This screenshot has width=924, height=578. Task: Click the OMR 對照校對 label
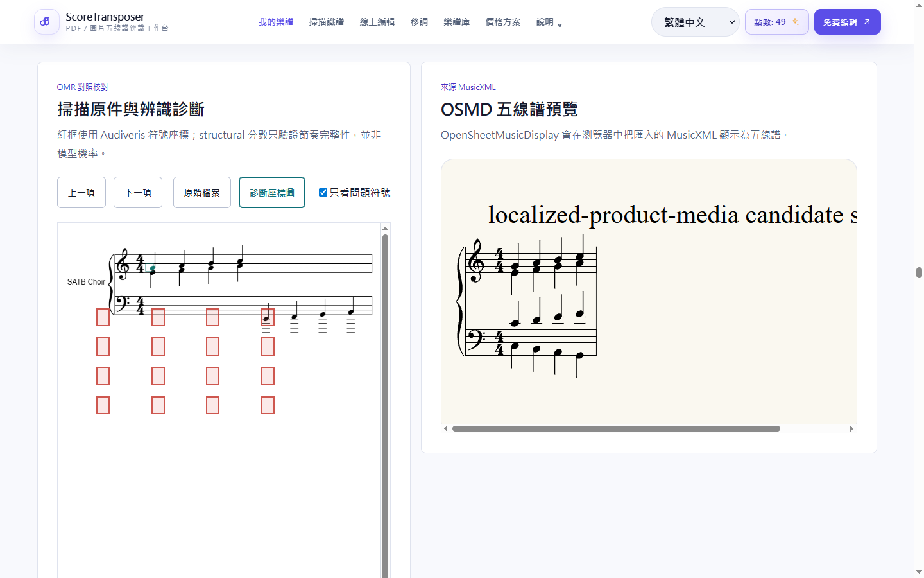tap(82, 87)
